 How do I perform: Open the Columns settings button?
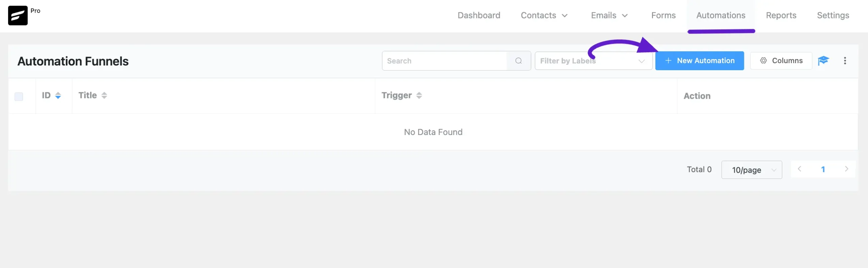click(781, 61)
